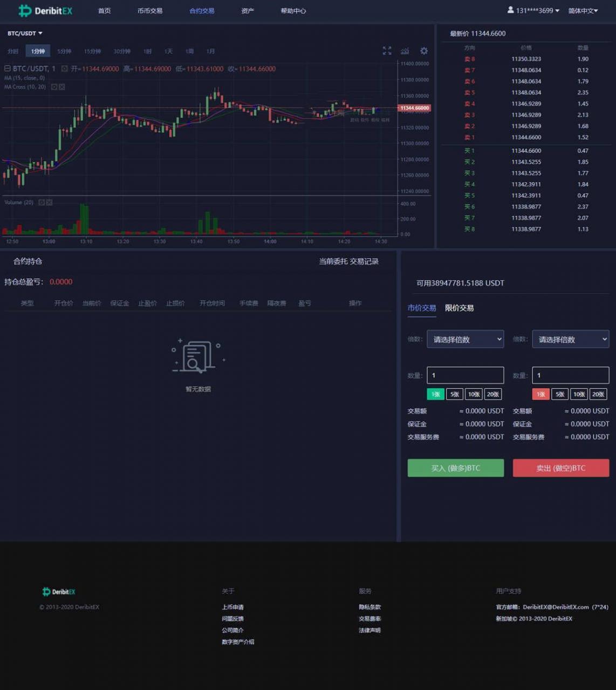Click 卖出 (做空)BTC button
Image resolution: width=616 pixels, height=690 pixels.
tap(560, 468)
